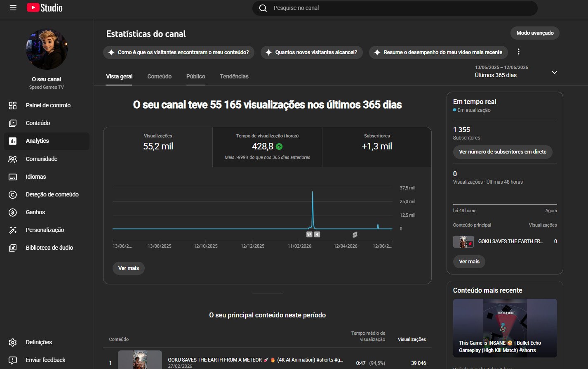Click the Conteúdo sidebar icon
This screenshot has height=369, width=588.
pyautogui.click(x=13, y=123)
